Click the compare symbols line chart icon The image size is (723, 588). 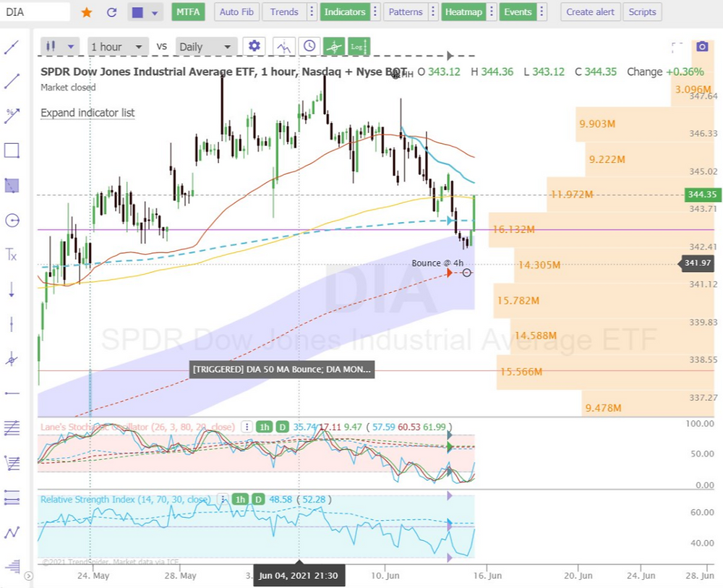point(283,46)
